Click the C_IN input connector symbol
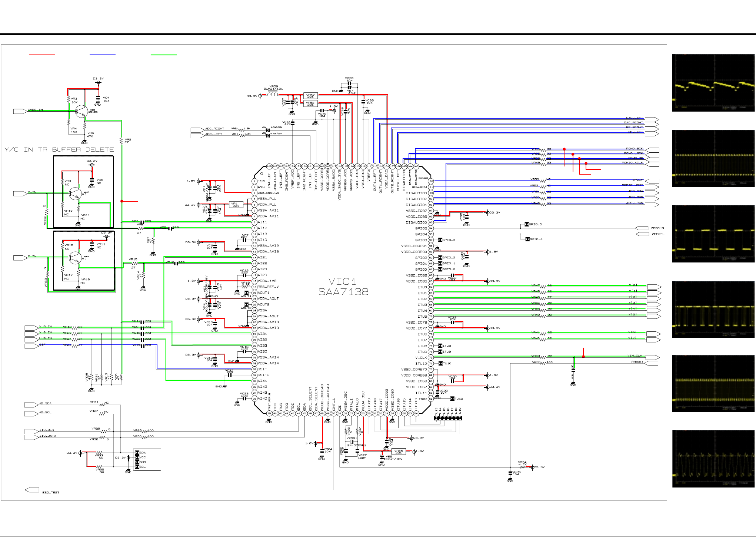 coord(20,258)
